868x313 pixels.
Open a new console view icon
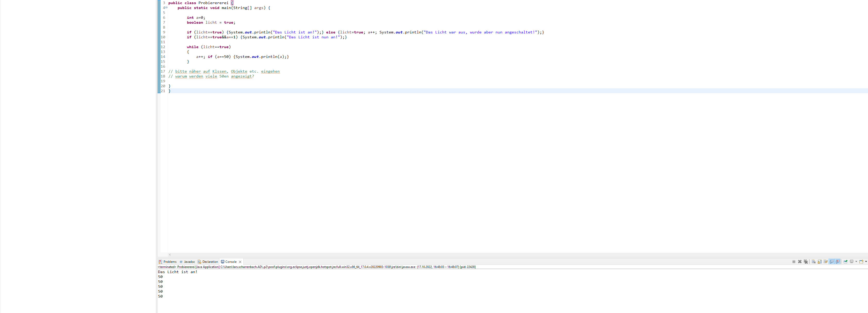[861, 262]
